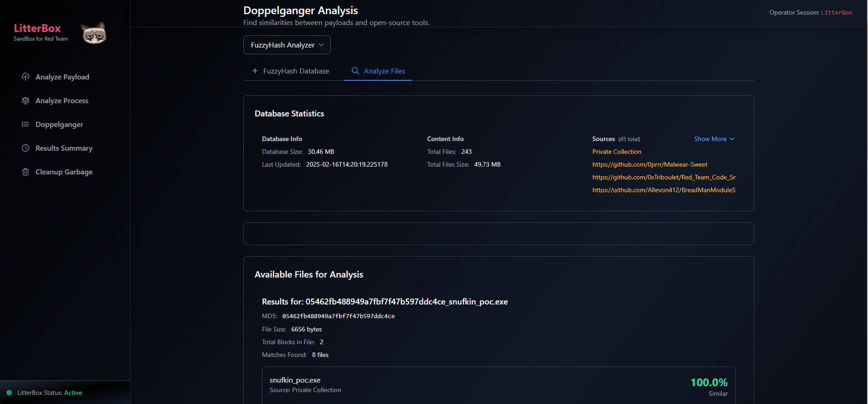Click the Analyze Process scales icon
Screen dimensions: 868x404
tap(26, 100)
